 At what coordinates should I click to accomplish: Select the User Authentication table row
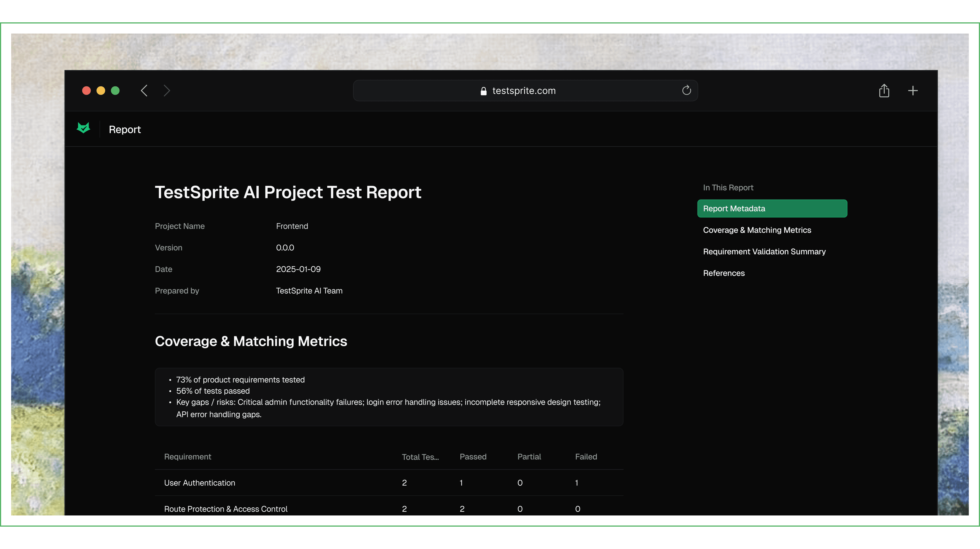point(199,483)
